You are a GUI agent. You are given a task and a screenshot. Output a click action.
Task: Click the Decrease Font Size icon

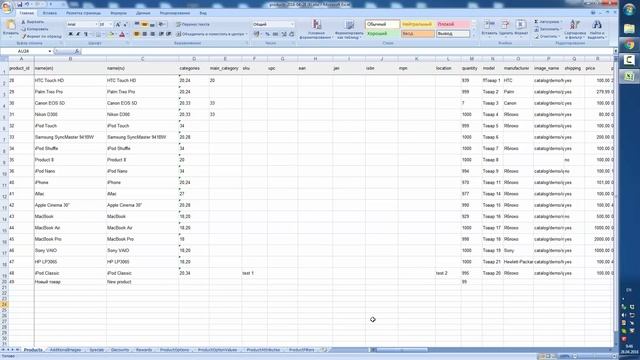125,24
